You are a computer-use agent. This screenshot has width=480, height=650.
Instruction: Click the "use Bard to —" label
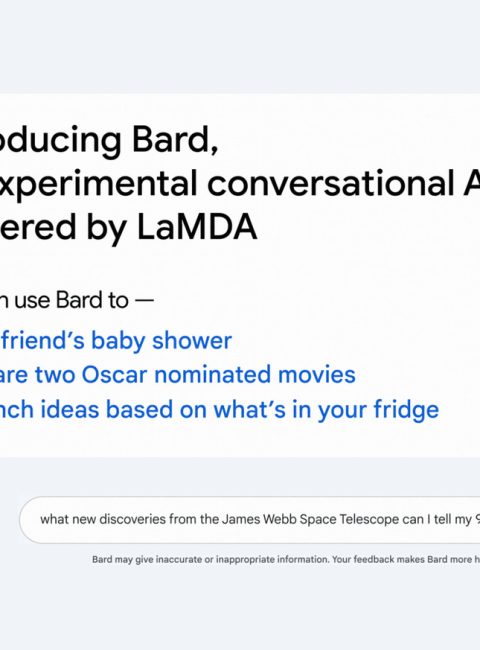click(77, 300)
